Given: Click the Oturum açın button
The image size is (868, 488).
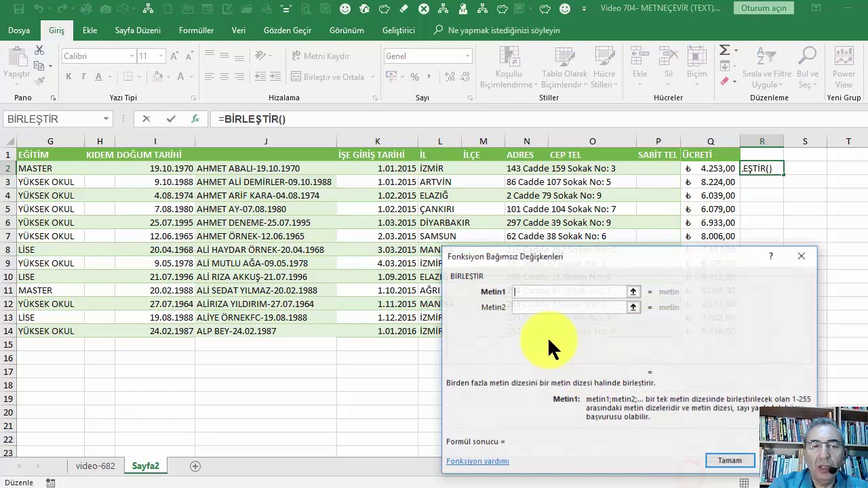Looking at the screenshot, I should click(764, 8).
